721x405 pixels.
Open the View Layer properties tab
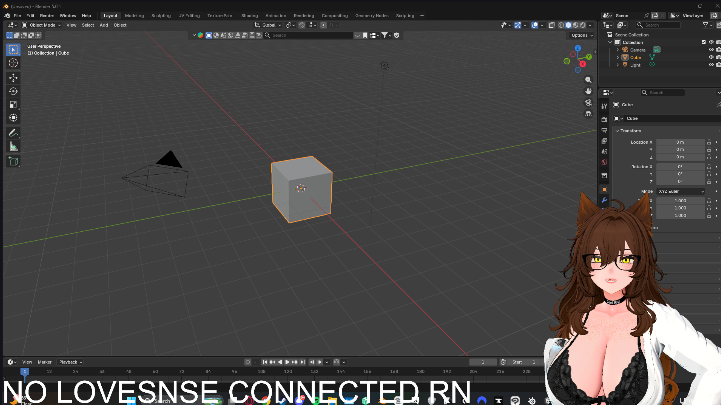coord(604,141)
